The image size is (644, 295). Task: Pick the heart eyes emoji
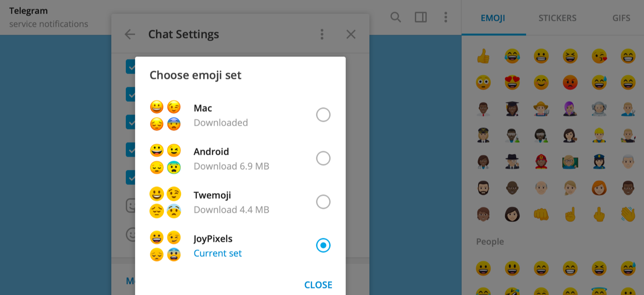pyautogui.click(x=512, y=82)
